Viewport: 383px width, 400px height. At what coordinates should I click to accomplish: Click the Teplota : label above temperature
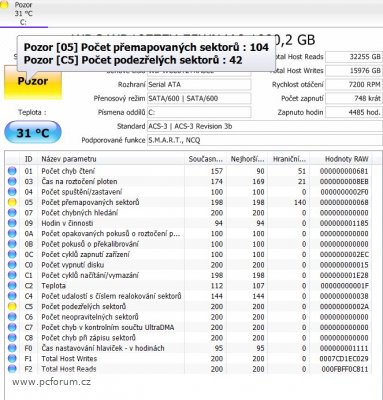pos(32,113)
